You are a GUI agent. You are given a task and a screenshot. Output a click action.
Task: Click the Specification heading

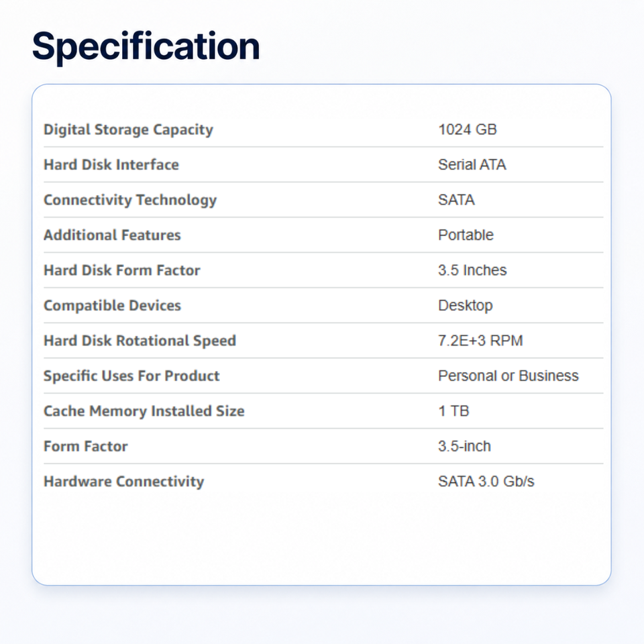click(x=146, y=46)
